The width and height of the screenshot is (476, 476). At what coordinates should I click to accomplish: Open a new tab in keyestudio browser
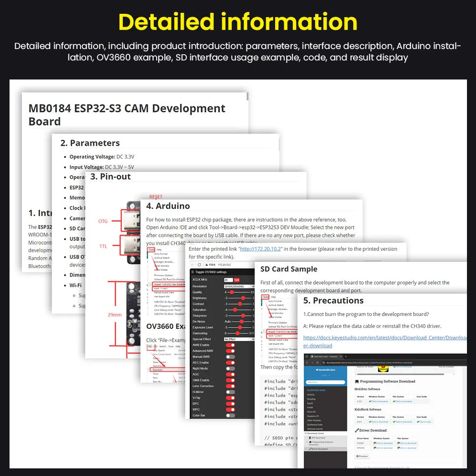click(346, 357)
